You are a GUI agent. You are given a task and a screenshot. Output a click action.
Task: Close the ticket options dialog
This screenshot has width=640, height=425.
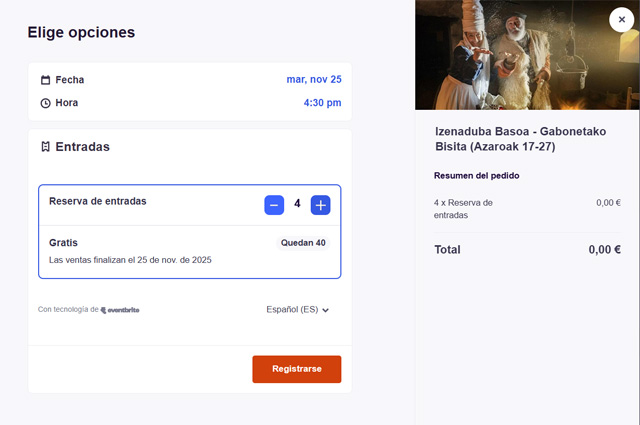pyautogui.click(x=622, y=19)
